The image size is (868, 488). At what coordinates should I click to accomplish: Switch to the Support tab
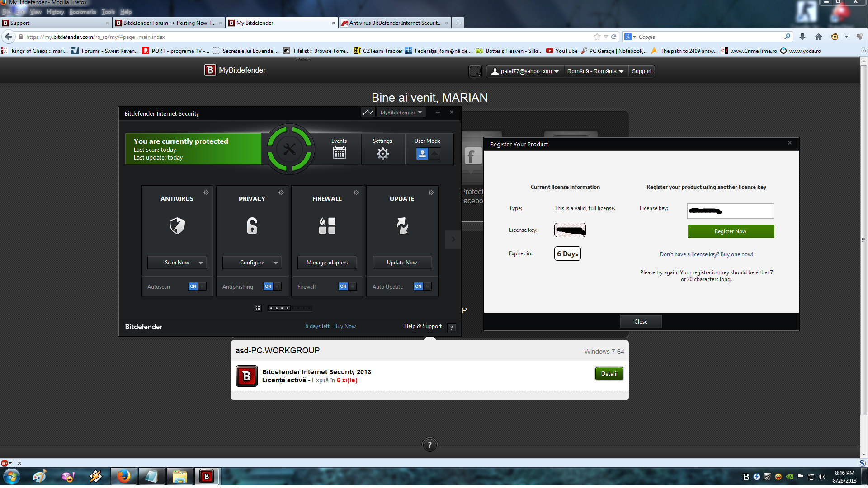(56, 23)
